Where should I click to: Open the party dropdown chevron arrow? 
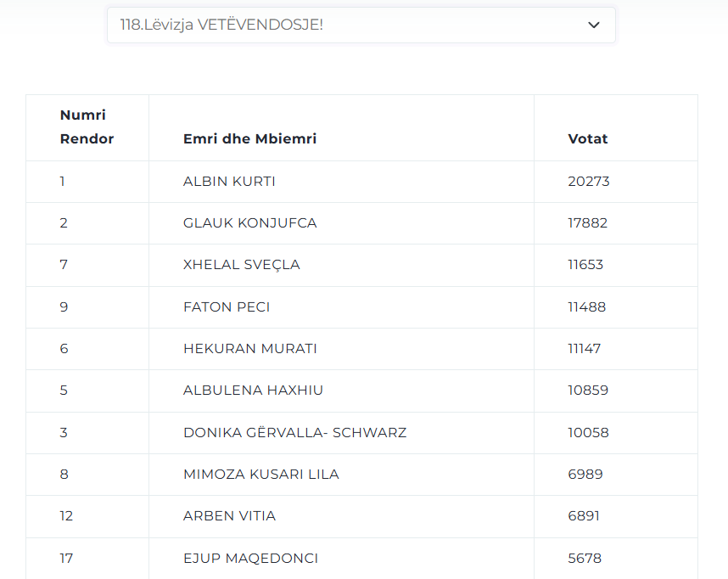click(594, 25)
